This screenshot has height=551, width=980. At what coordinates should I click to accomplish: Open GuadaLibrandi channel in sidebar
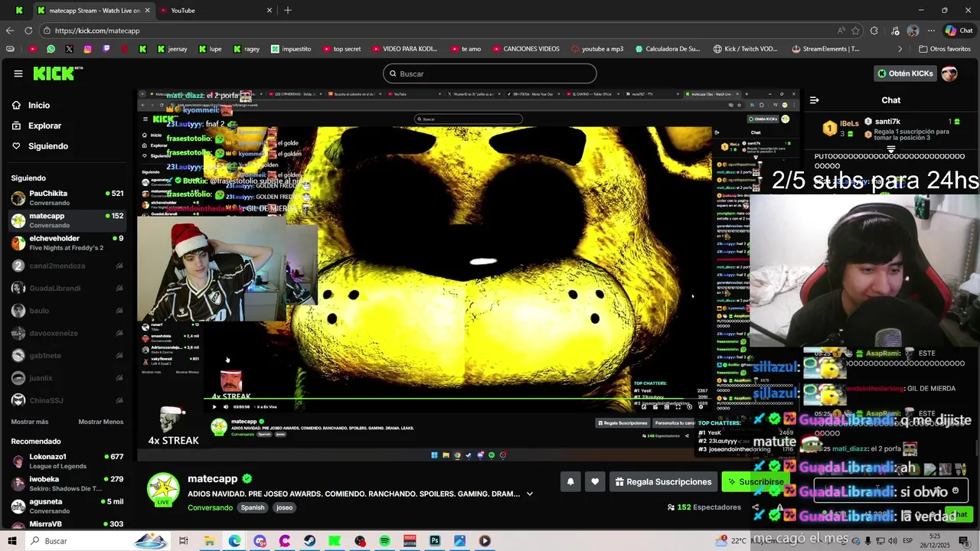point(67,288)
